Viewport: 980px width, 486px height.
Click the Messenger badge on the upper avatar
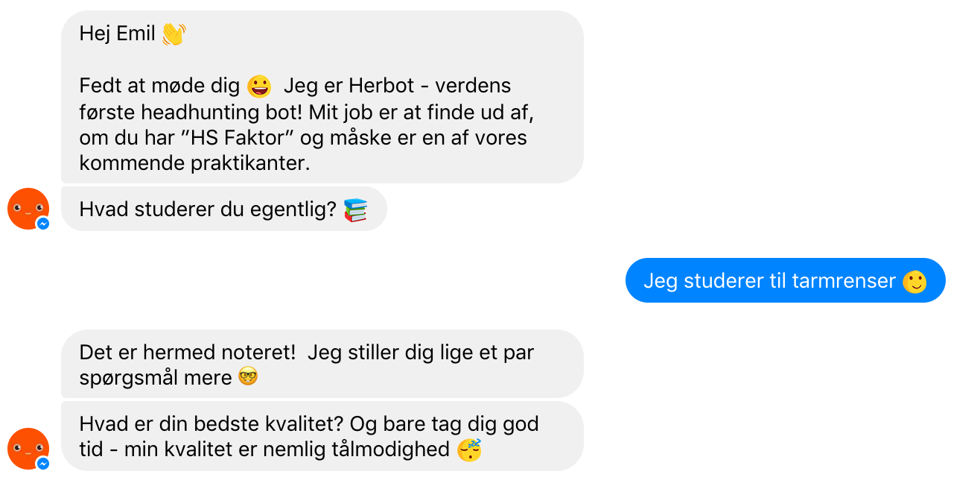(x=43, y=223)
